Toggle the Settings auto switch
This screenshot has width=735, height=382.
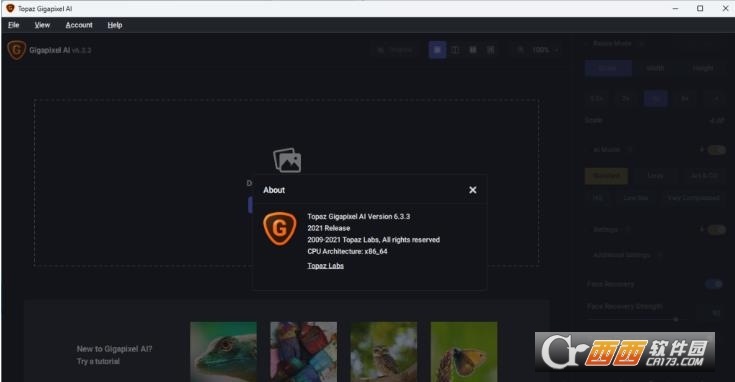pos(717,230)
